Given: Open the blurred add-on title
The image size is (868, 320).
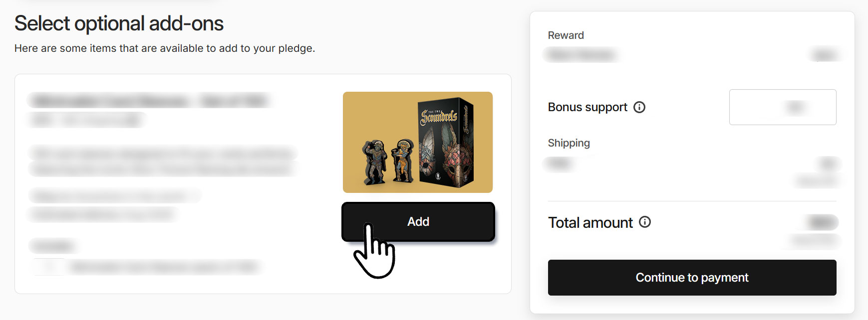Looking at the screenshot, I should [x=149, y=101].
